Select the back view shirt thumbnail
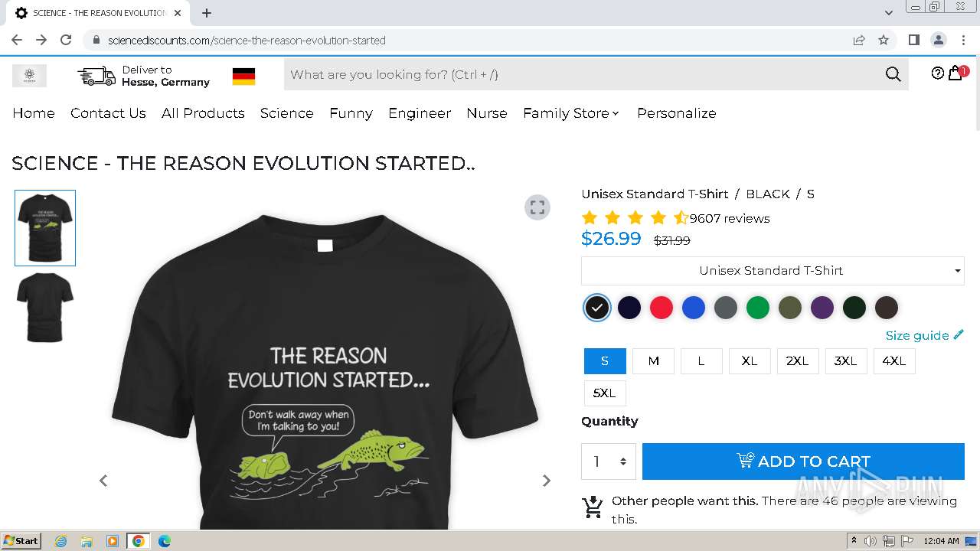 pyautogui.click(x=45, y=308)
